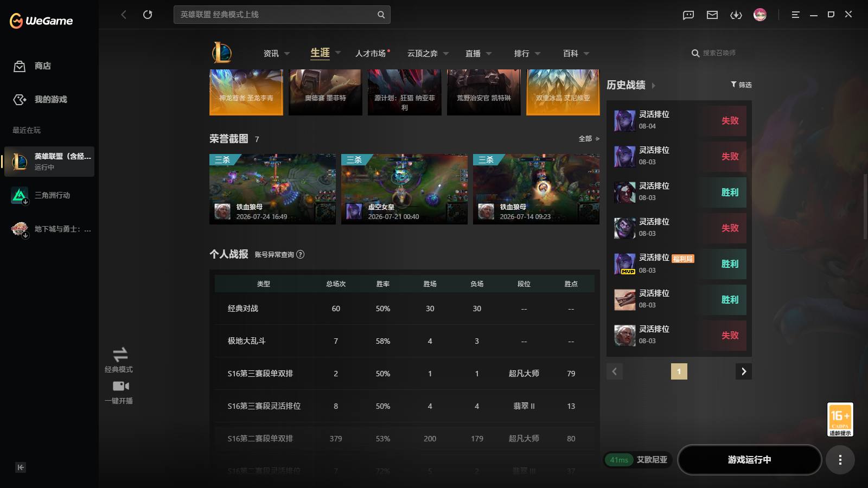The image size is (868, 488).
Task: Open My Games (我的游戏)
Action: [49, 100]
